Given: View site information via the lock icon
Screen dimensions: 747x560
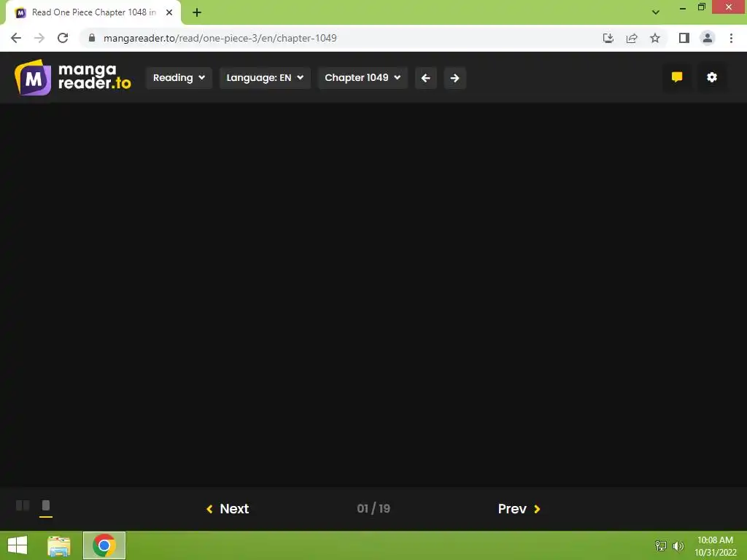Looking at the screenshot, I should [x=91, y=38].
